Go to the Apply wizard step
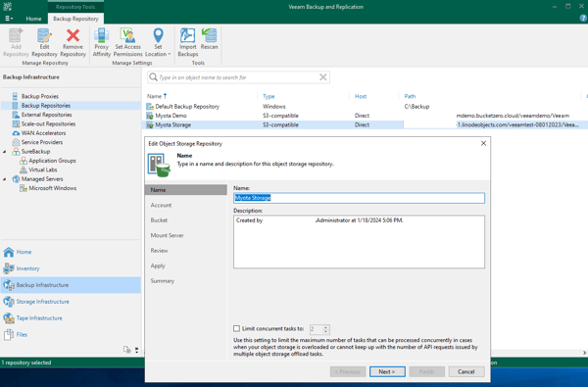588x387 pixels. click(x=158, y=266)
